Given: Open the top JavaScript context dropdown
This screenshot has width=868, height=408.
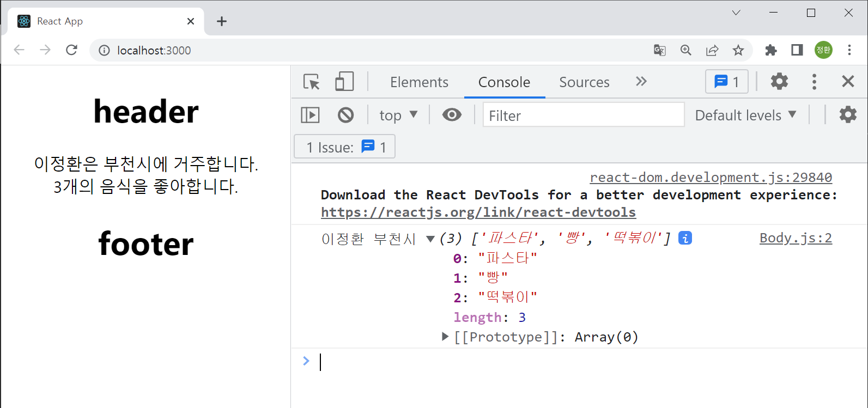Looking at the screenshot, I should (x=398, y=115).
